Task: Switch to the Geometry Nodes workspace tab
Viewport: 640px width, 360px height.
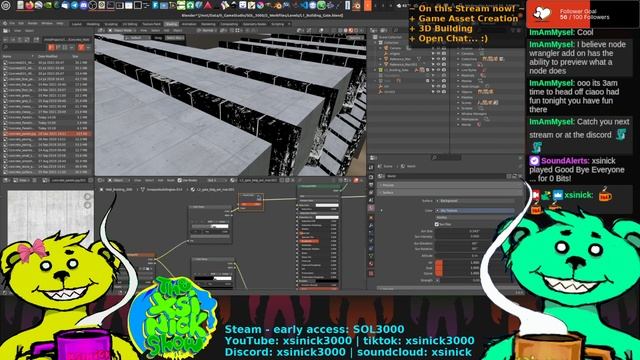Action: click(x=254, y=24)
